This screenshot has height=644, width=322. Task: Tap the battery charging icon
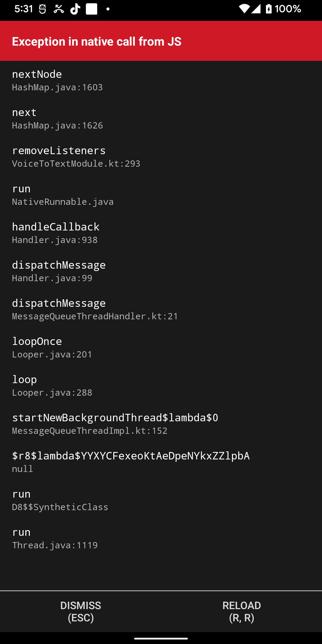[269, 9]
